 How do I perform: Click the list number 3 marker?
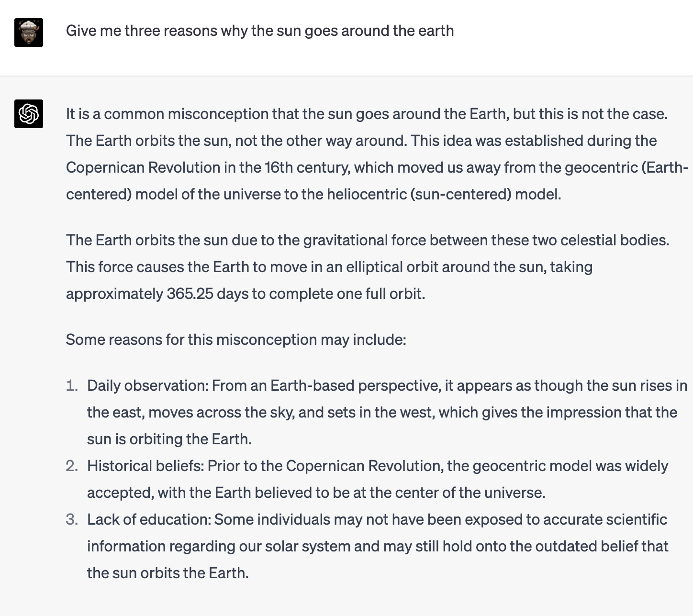tap(72, 519)
